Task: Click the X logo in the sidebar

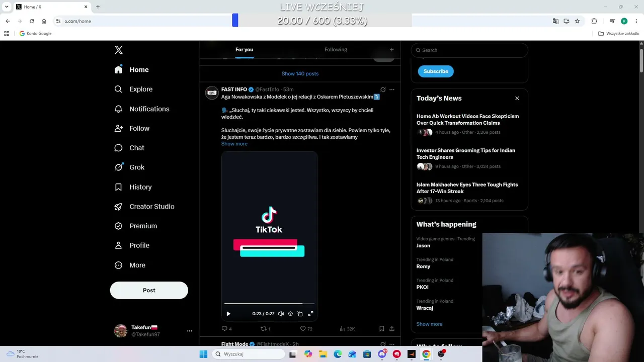Action: tap(119, 50)
